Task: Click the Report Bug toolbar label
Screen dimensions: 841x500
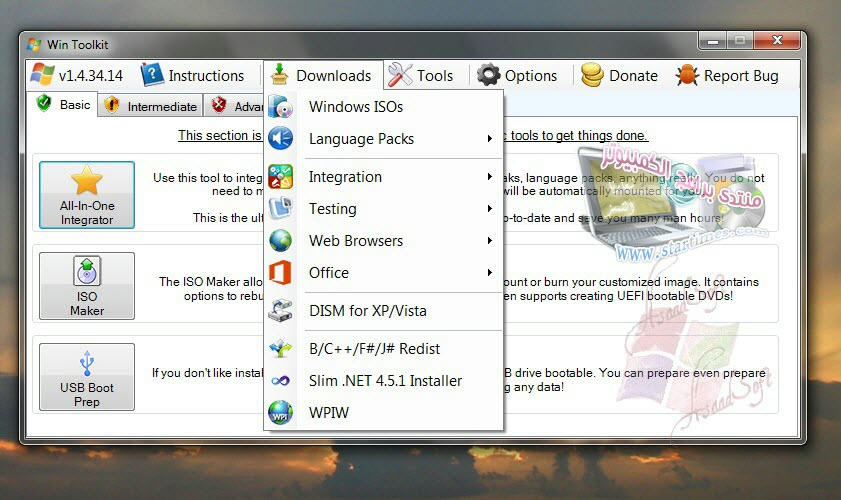Action: click(741, 76)
